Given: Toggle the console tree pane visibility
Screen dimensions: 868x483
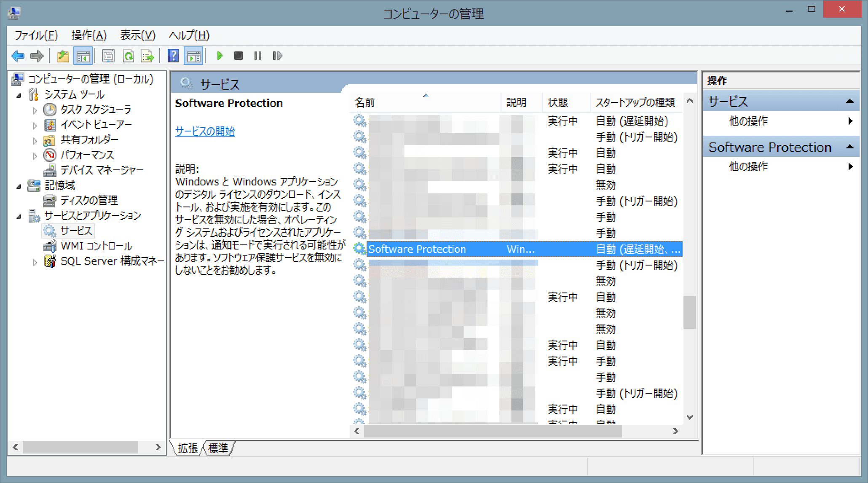Looking at the screenshot, I should [x=83, y=55].
